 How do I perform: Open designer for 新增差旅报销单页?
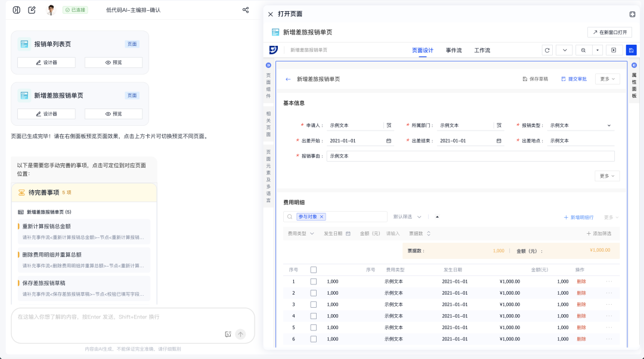click(x=47, y=114)
